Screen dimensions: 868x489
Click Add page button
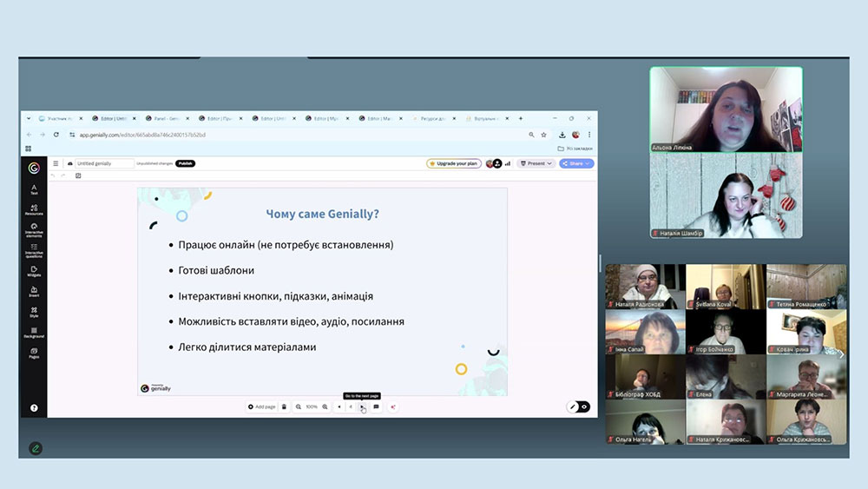(x=262, y=406)
